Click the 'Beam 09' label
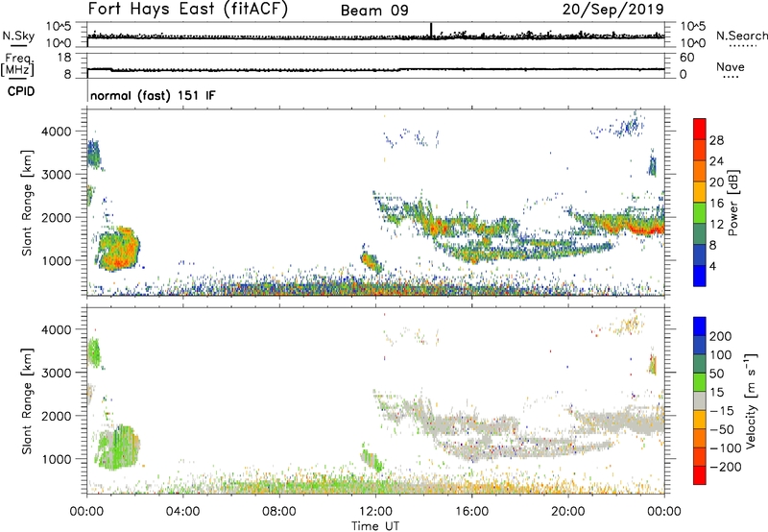This screenshot has height=532, width=768. (x=374, y=11)
